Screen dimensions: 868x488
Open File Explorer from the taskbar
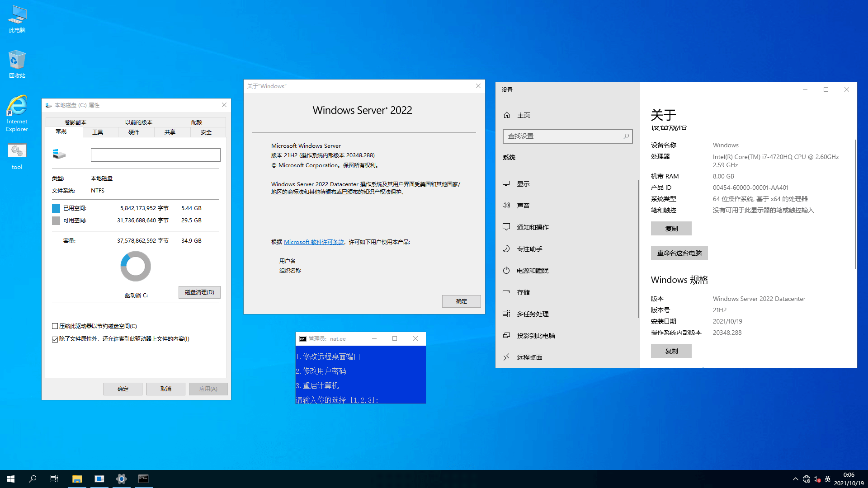[77, 479]
